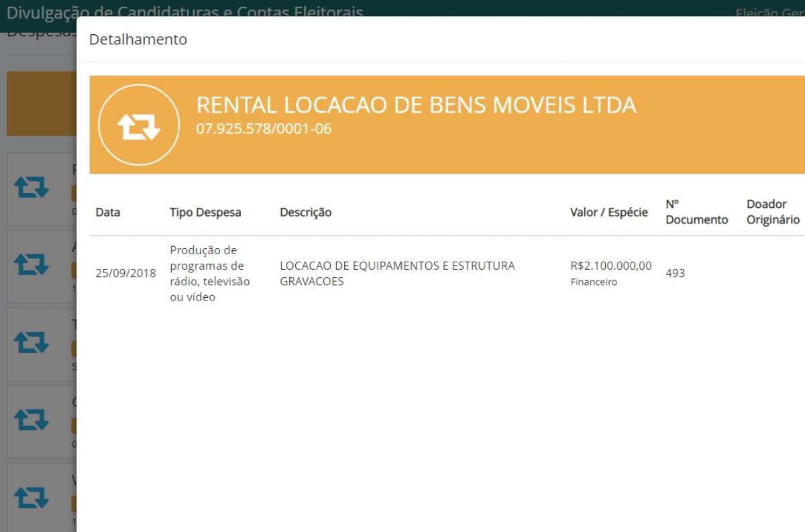Click the Nº Documento column header
805x532 pixels.
click(x=696, y=212)
